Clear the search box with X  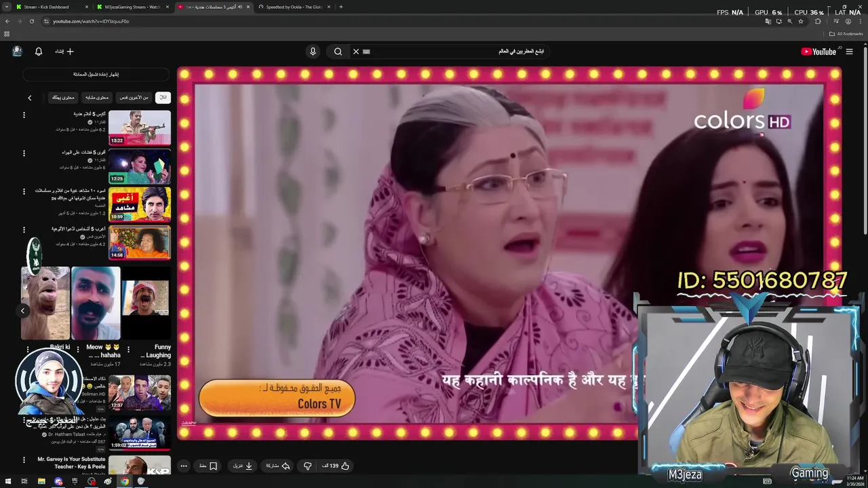pos(355,52)
